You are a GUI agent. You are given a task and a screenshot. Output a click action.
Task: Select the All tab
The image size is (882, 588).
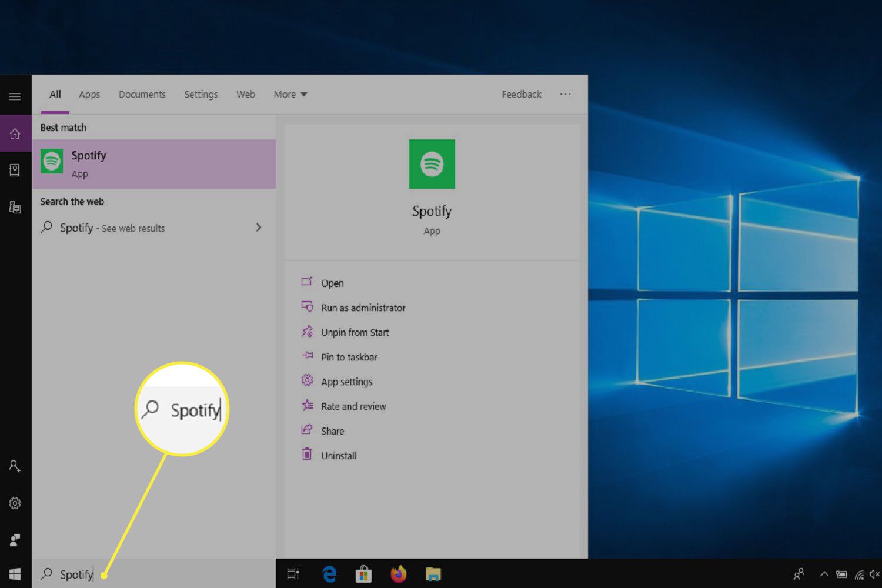pyautogui.click(x=55, y=94)
